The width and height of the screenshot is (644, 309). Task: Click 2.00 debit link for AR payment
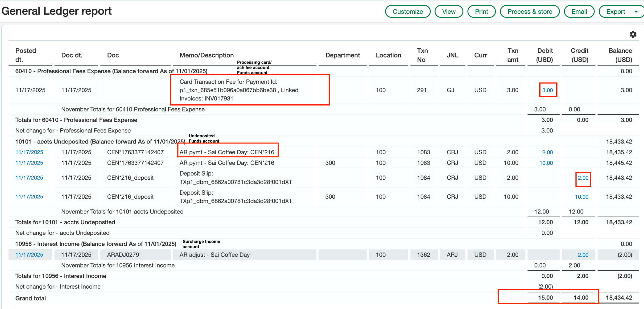(547, 152)
